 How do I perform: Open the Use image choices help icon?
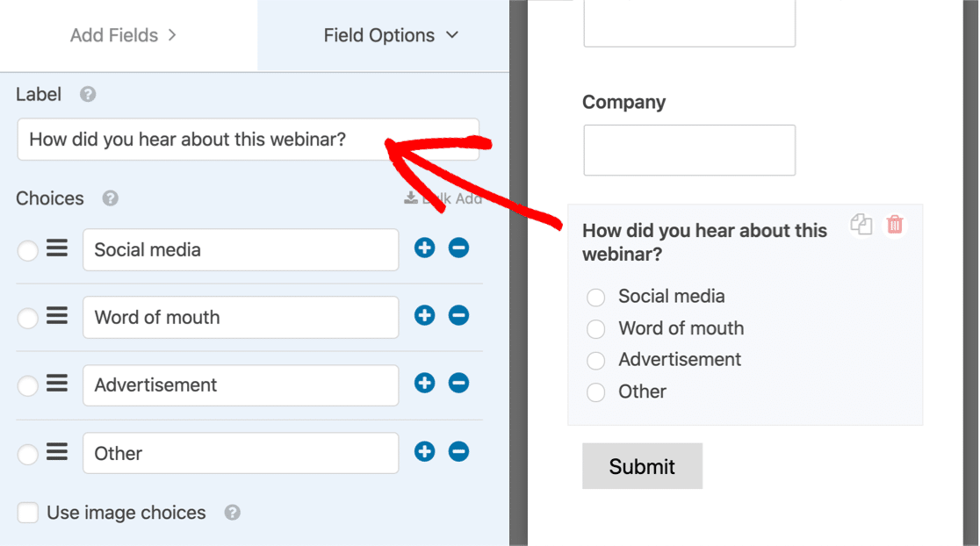coord(233,513)
